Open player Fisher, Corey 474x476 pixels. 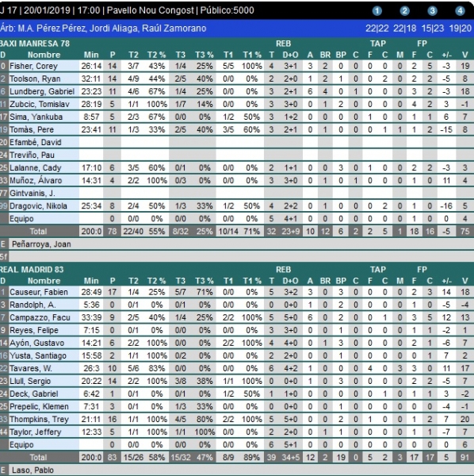(x=33, y=66)
